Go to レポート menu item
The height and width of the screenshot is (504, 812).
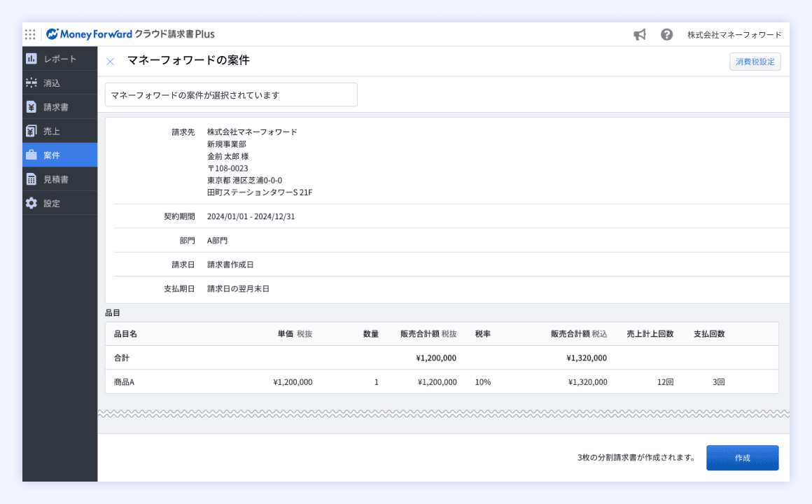pyautogui.click(x=59, y=59)
